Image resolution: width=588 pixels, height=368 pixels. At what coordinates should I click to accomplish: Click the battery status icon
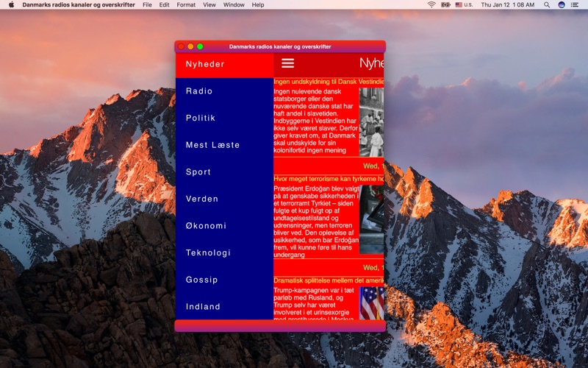tap(445, 5)
